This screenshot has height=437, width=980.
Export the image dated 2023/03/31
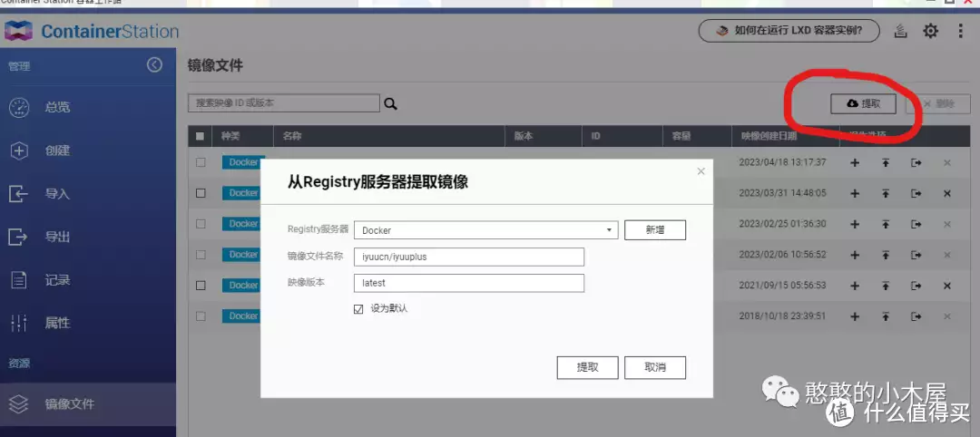click(x=916, y=193)
